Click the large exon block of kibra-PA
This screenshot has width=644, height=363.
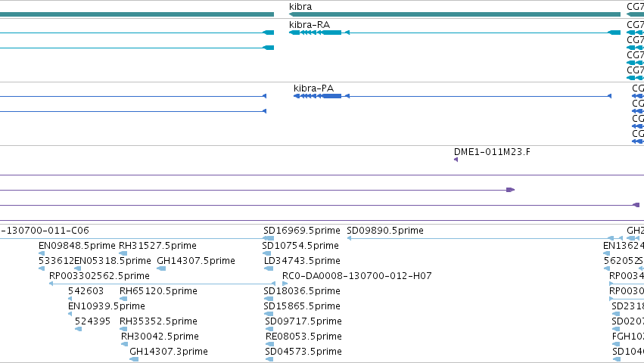click(332, 96)
